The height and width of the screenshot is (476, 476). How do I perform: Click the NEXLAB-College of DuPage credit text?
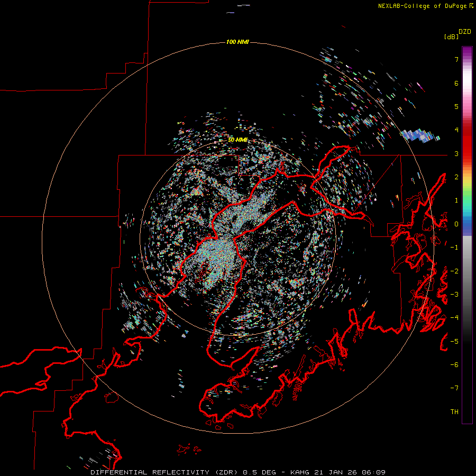point(425,6)
